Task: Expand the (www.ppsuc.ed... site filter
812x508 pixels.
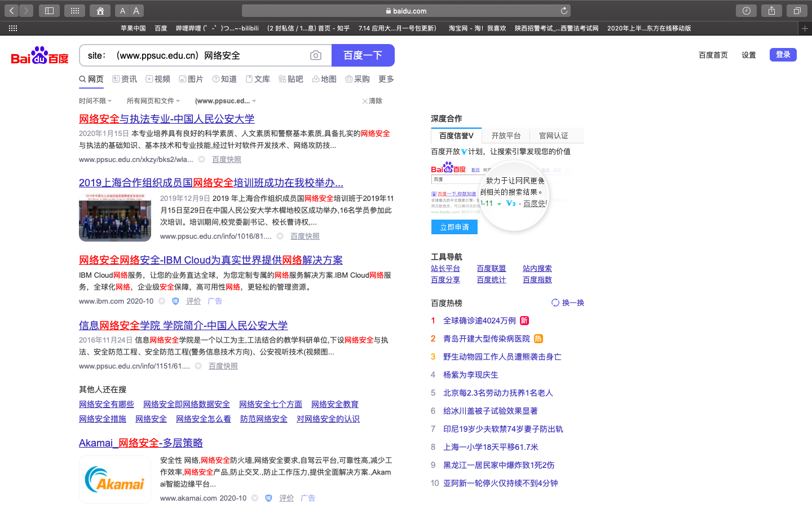Action: 226,101
